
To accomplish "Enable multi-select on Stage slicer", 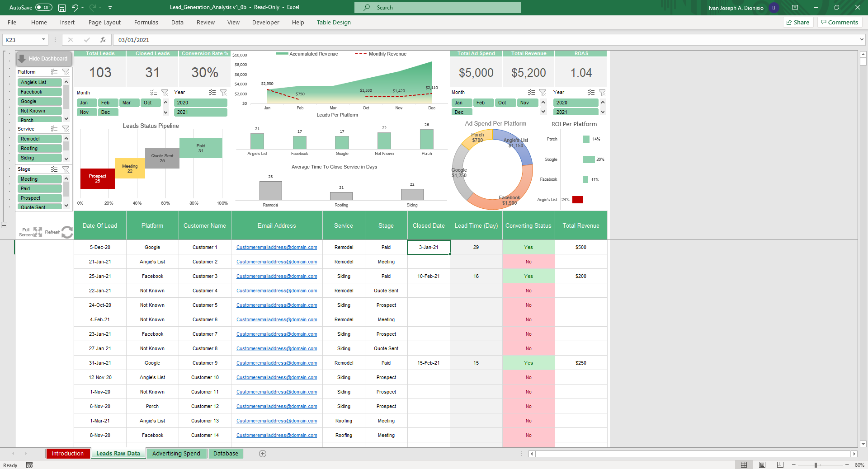I will click(54, 169).
